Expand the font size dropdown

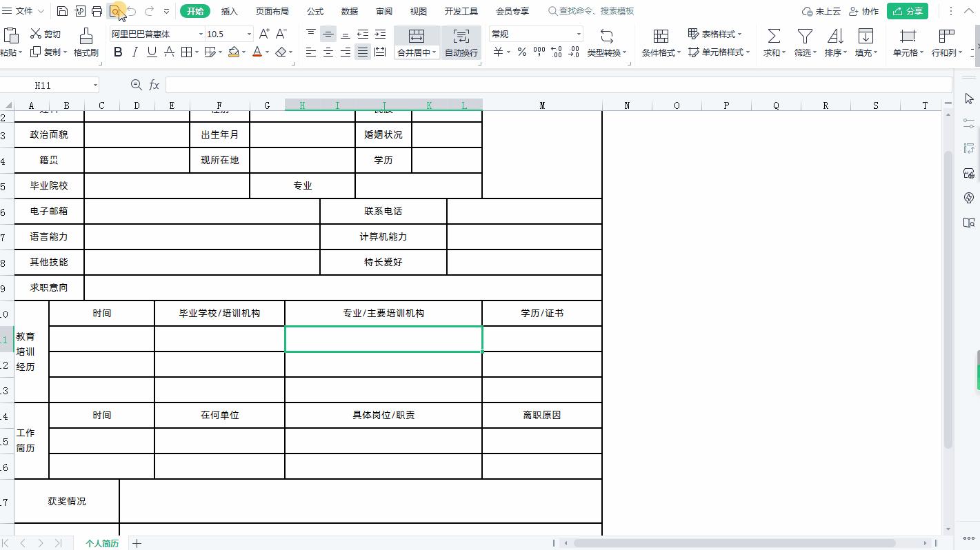(x=248, y=33)
